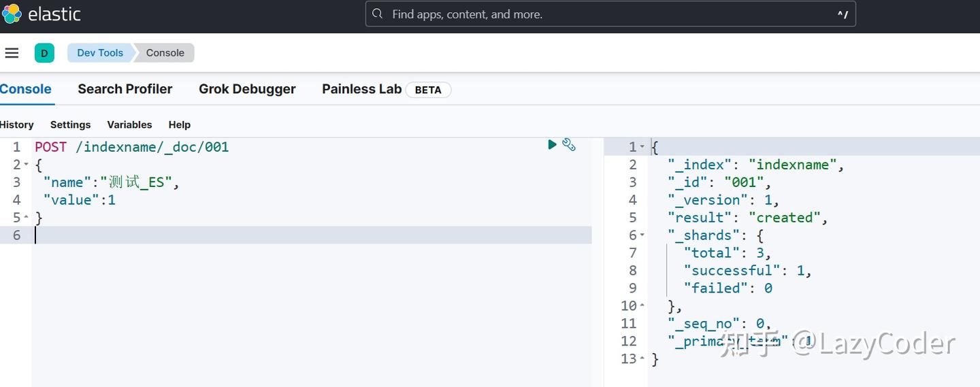Open console Settings
The height and width of the screenshot is (387, 980).
click(x=70, y=124)
